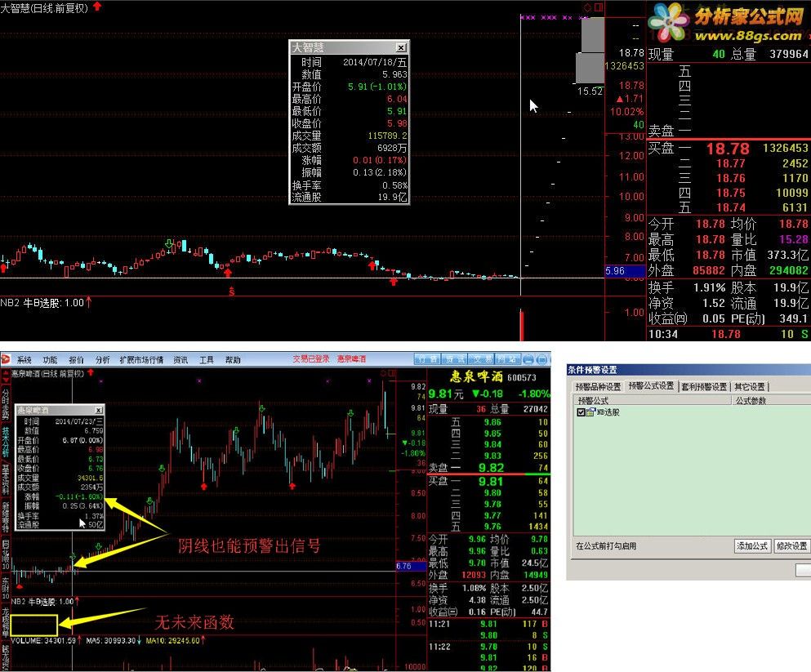Click the 网站 top-right toolbar button

coord(507,358)
